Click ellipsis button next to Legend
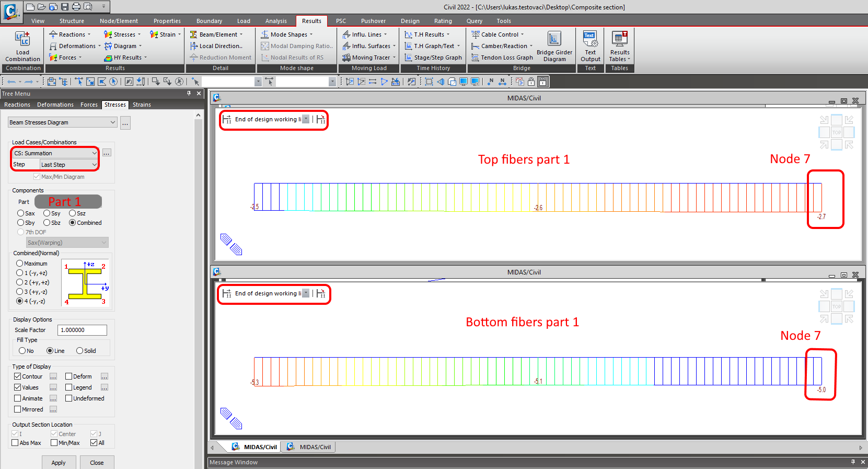The width and height of the screenshot is (868, 469). tap(105, 387)
